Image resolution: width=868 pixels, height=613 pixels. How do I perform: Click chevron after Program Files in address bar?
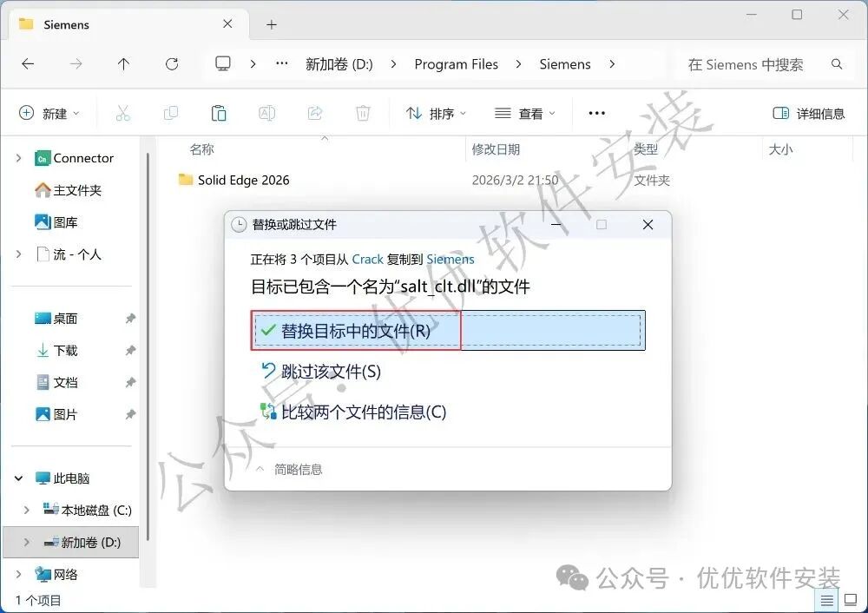pos(519,64)
